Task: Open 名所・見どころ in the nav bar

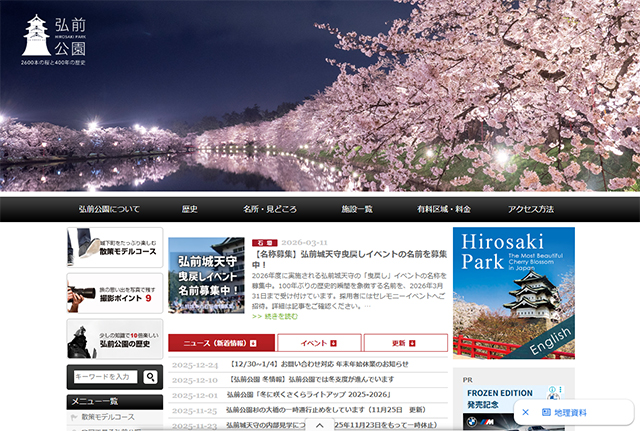Action: point(270,209)
